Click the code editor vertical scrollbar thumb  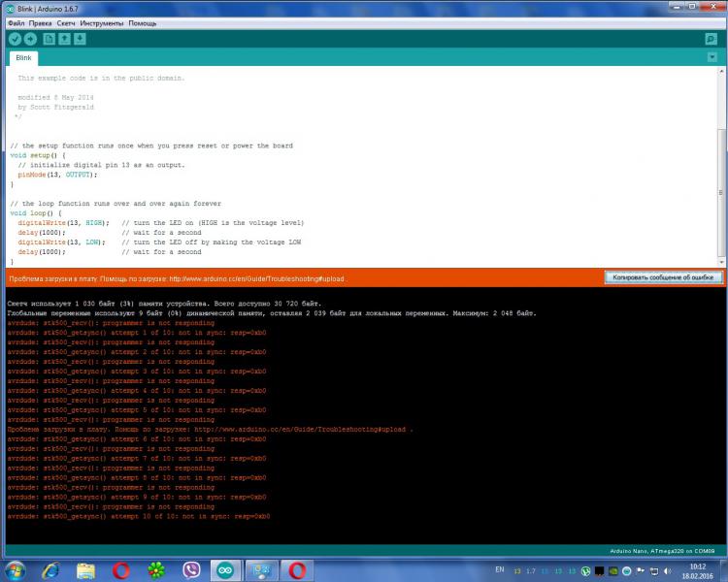pyautogui.click(x=721, y=193)
